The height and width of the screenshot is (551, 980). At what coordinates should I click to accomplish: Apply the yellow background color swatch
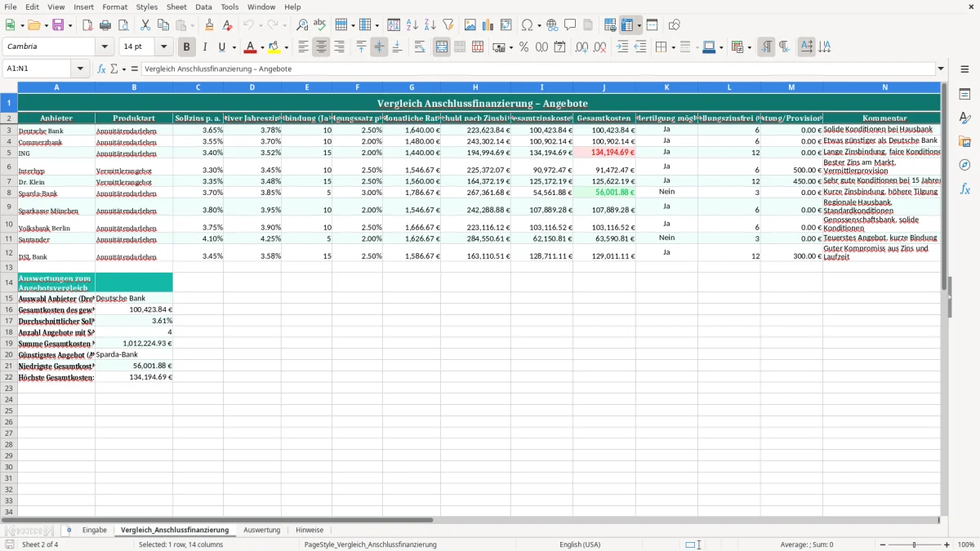tap(274, 47)
